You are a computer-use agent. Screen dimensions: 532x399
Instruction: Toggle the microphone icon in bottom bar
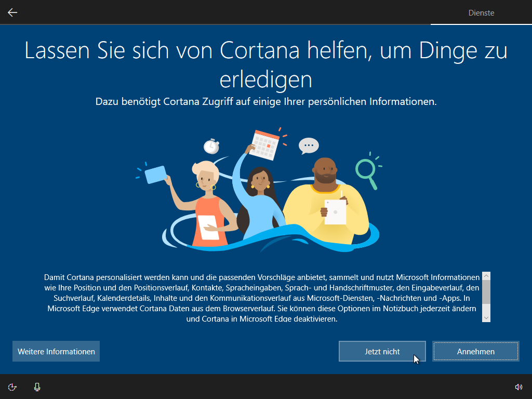tap(37, 387)
